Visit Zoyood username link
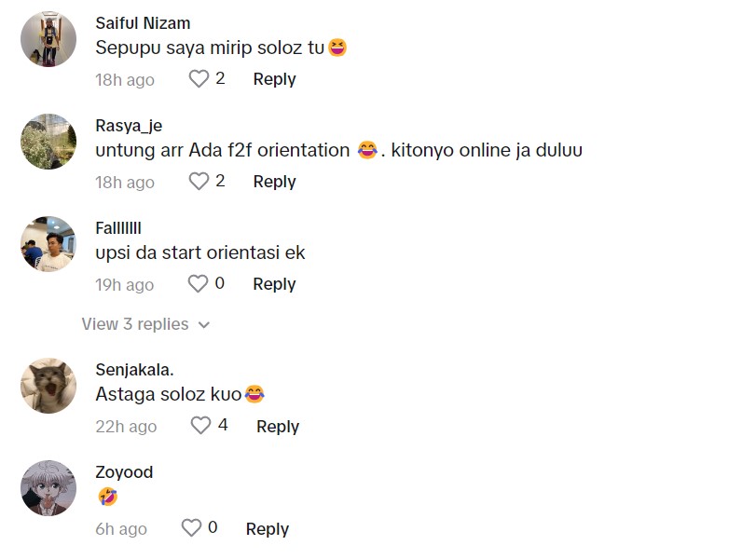The width and height of the screenshot is (756, 559). tap(124, 472)
